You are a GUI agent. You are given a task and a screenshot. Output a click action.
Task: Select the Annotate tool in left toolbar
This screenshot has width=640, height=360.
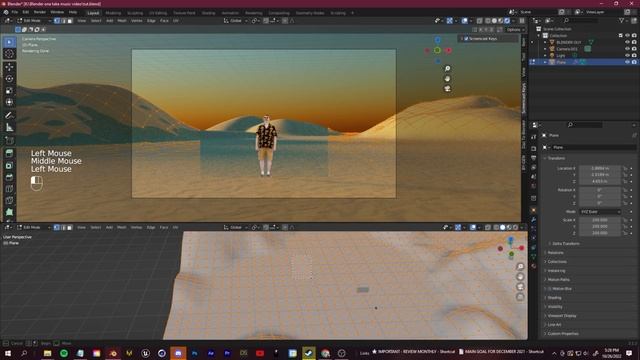9,116
